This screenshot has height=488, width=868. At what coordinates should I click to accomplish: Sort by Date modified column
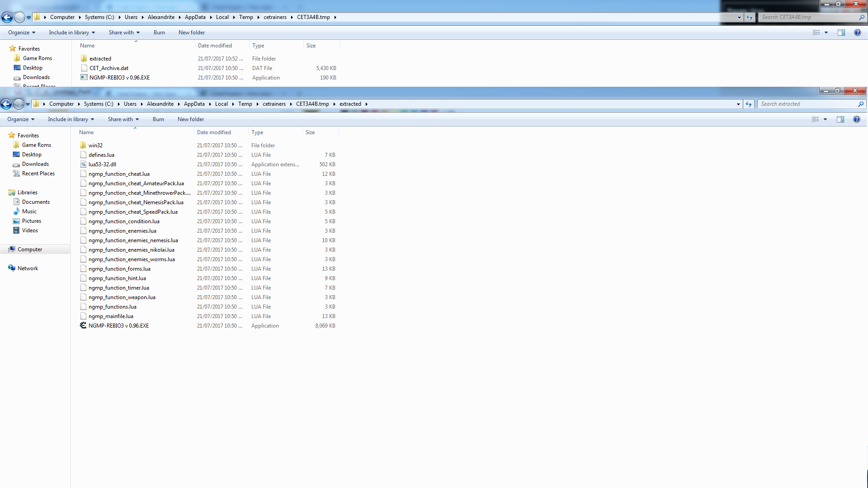coord(214,132)
